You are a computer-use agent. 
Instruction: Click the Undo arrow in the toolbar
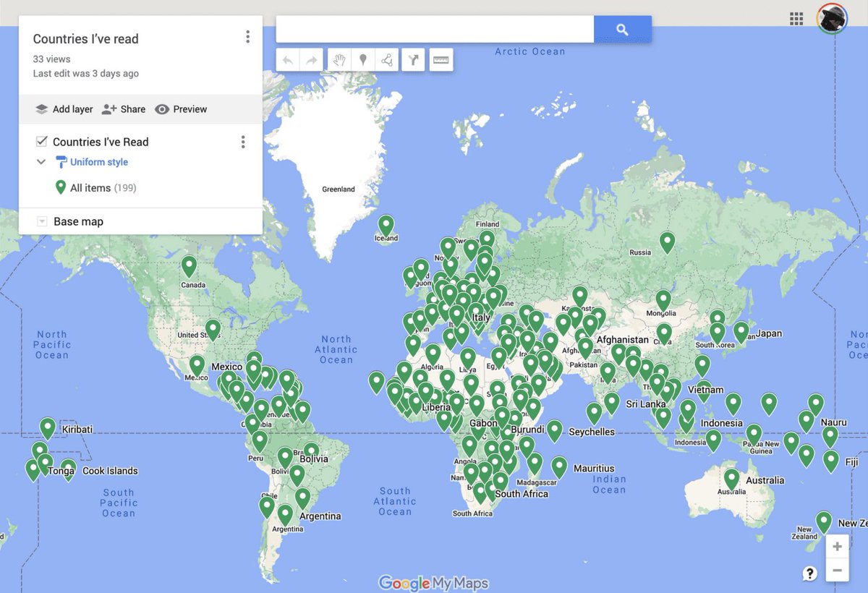(x=288, y=60)
